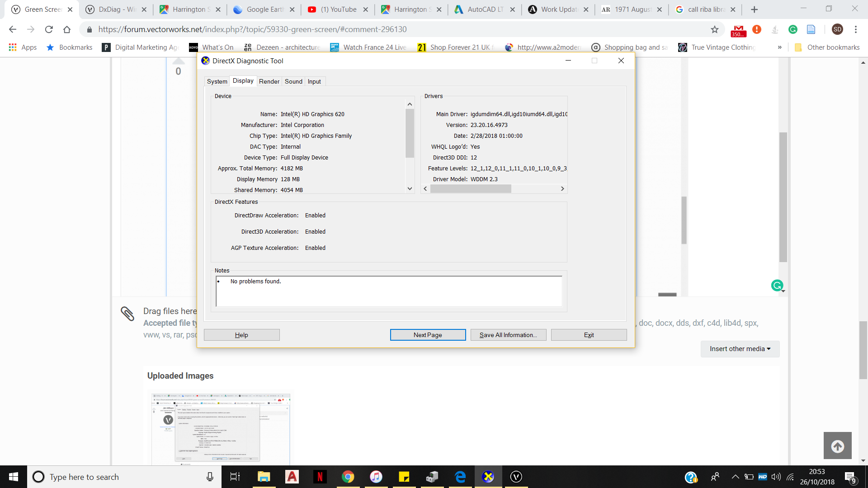Show hidden system tray icons
Screen dimensions: 868x488
[x=735, y=477]
